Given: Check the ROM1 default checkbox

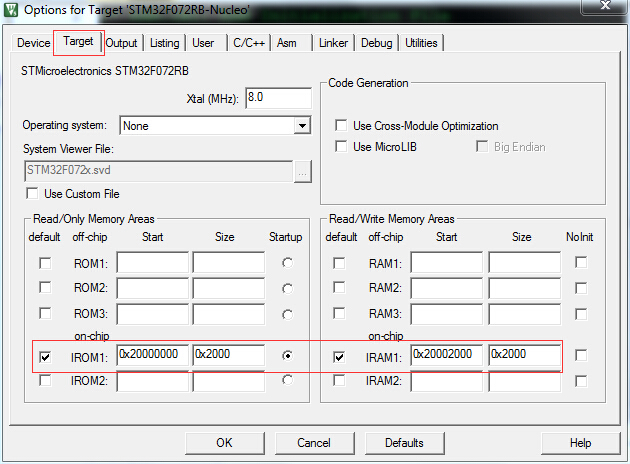Looking at the screenshot, I should (x=45, y=264).
